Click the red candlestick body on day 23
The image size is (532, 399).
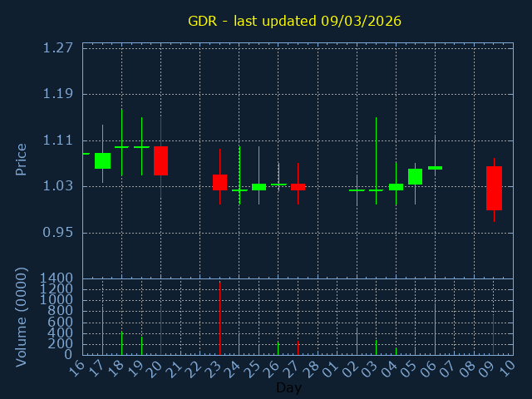pyautogui.click(x=219, y=182)
